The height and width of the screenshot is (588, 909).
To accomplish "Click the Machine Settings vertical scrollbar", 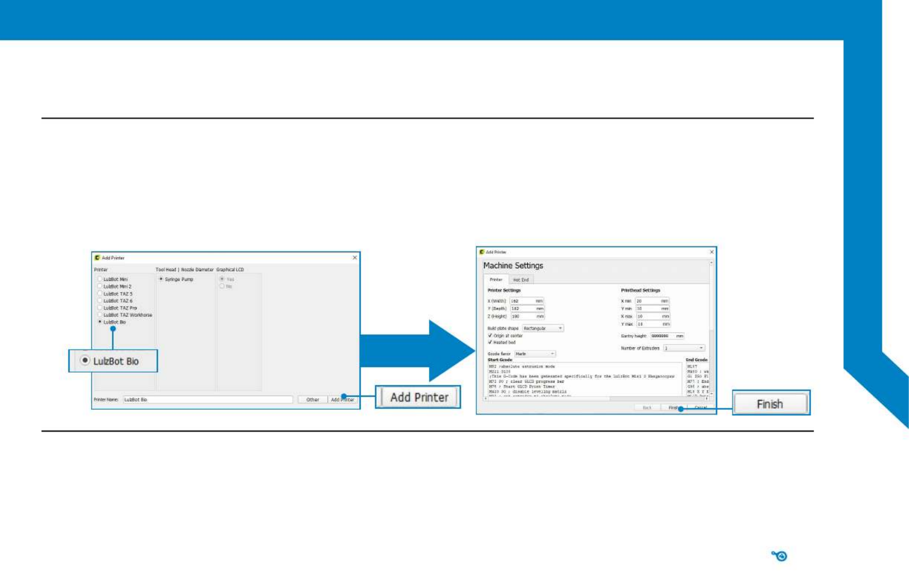I will (x=711, y=328).
